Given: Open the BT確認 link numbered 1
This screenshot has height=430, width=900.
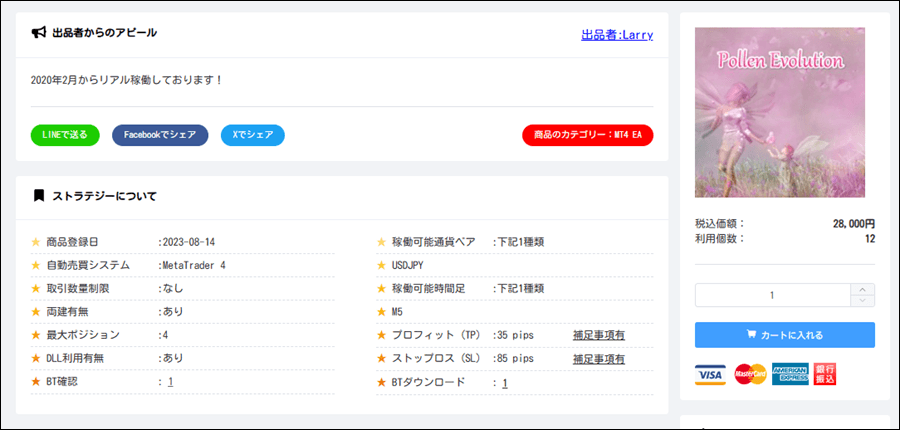Looking at the screenshot, I should pos(171,382).
